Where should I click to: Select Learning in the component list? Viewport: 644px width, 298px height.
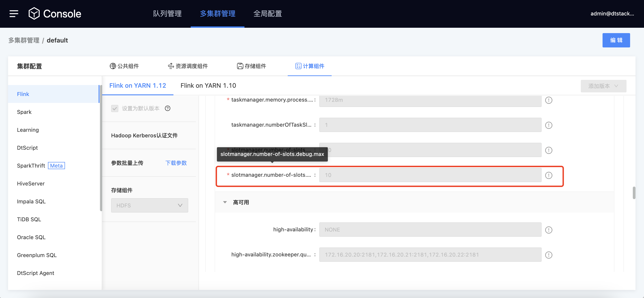click(x=54, y=130)
